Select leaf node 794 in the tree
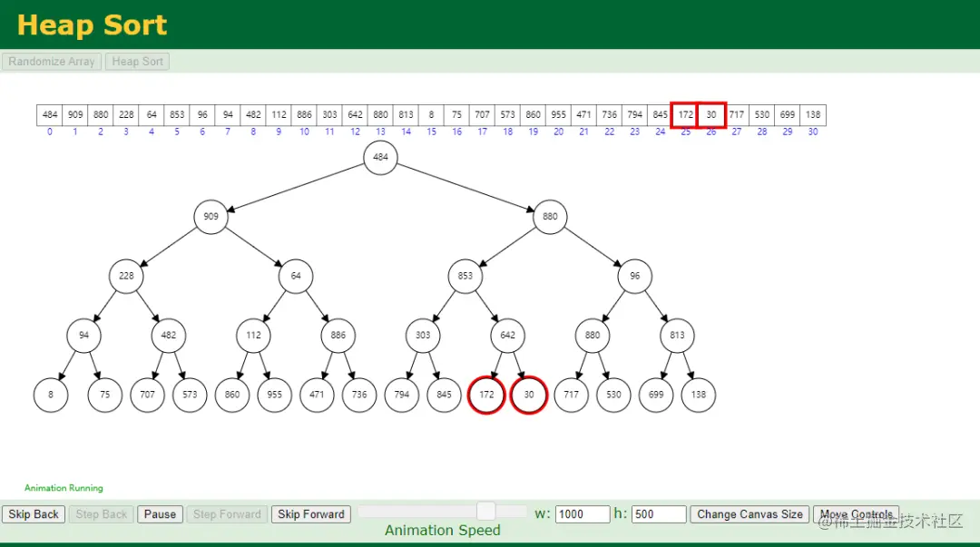Viewport: 980px width, 547px height. 402,395
